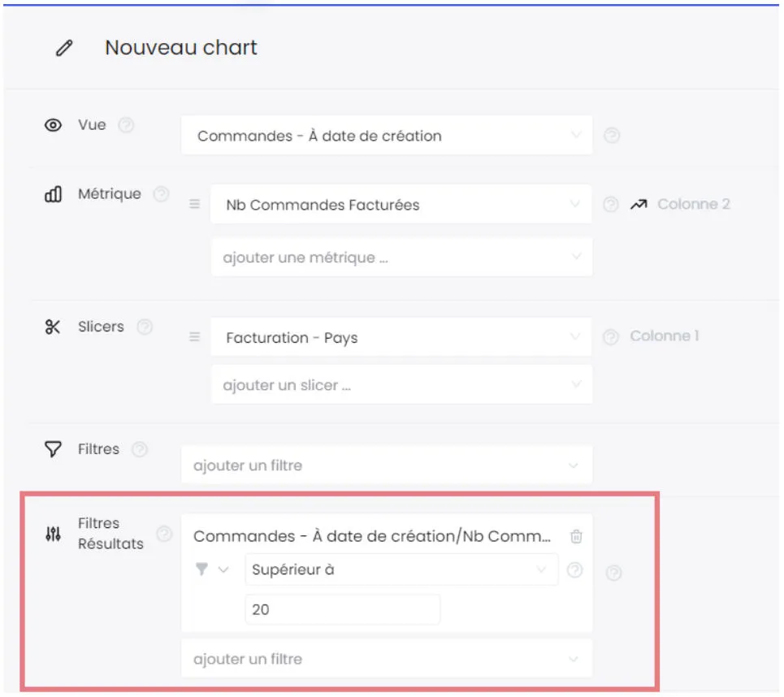Delete the result filter with trash icon
Viewport: 784px width, 697px height.
576,536
